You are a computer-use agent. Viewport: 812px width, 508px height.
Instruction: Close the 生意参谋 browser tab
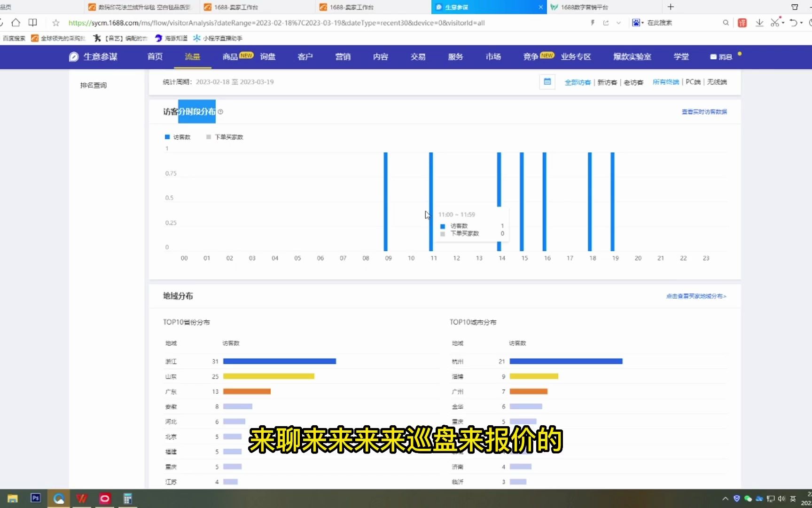540,7
